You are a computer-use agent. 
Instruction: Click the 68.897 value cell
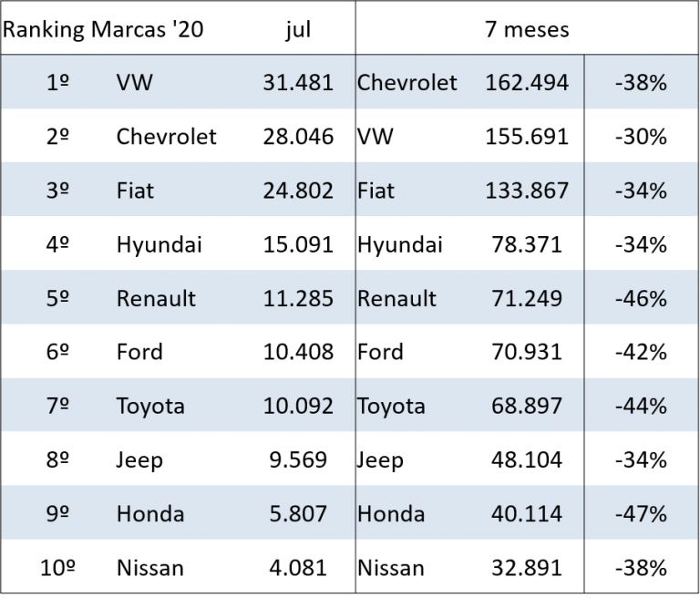pyautogui.click(x=527, y=406)
